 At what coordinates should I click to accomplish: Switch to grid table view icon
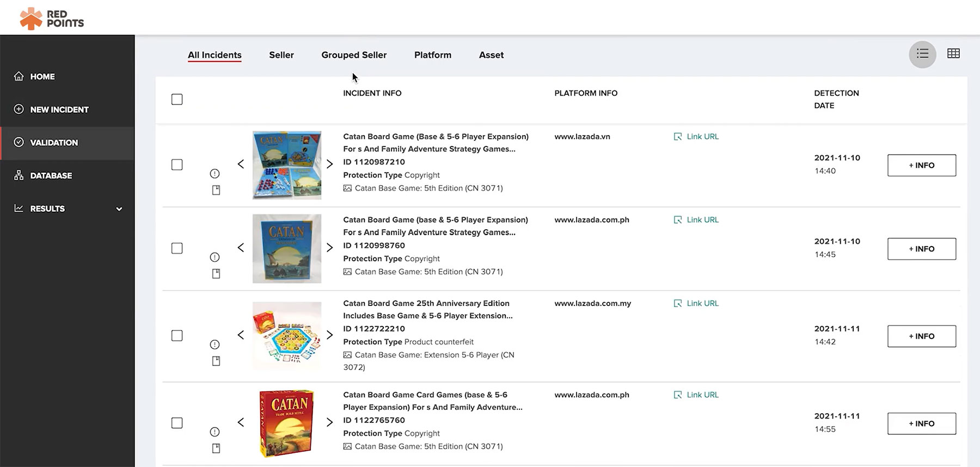(953, 53)
